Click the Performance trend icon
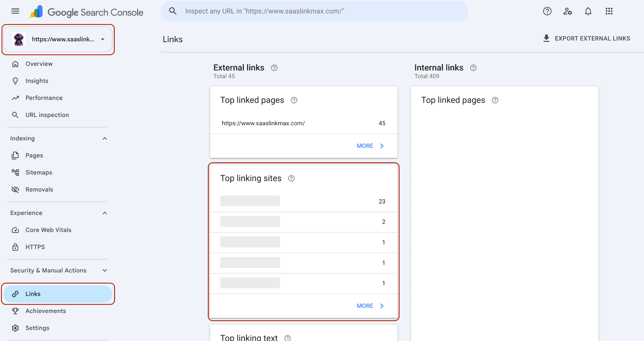Image resolution: width=644 pixels, height=341 pixels. (x=15, y=98)
